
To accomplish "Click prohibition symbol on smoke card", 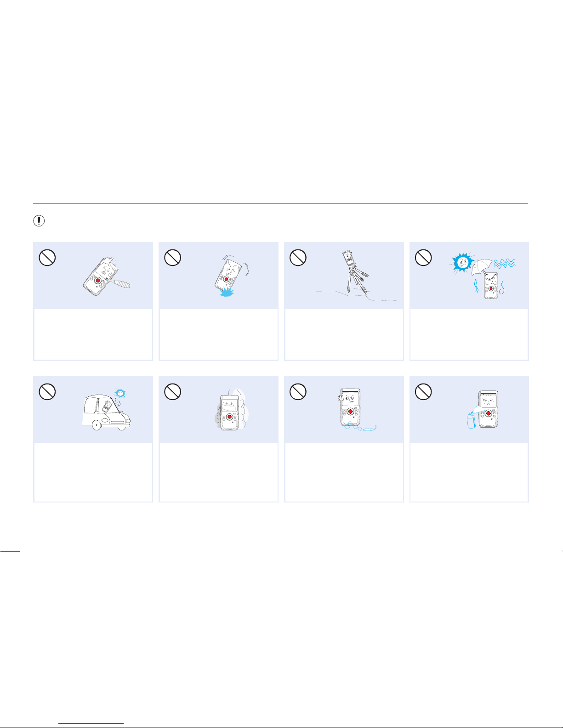I will coord(172,391).
